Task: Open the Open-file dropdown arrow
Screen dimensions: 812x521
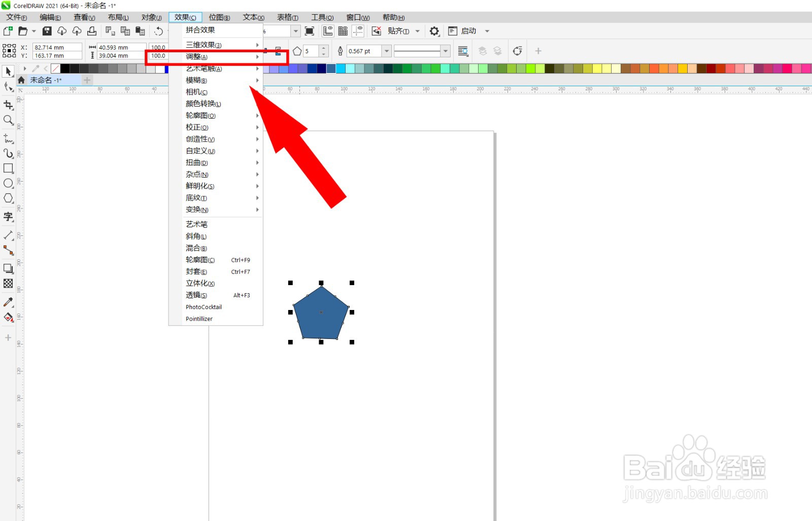Action: point(34,31)
